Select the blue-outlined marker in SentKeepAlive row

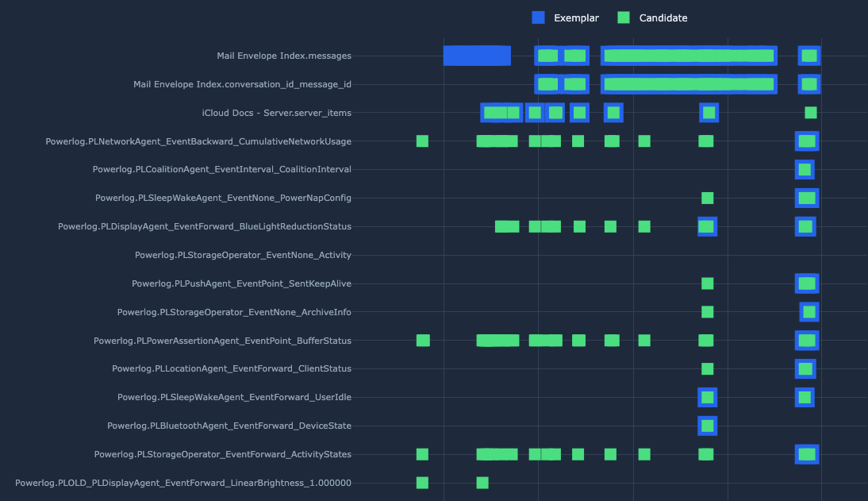pyautogui.click(x=807, y=283)
